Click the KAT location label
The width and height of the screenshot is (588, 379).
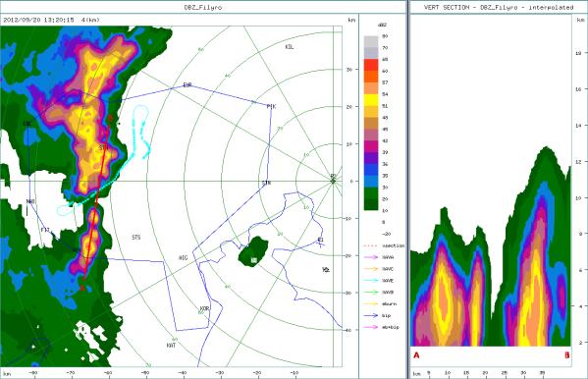click(171, 346)
